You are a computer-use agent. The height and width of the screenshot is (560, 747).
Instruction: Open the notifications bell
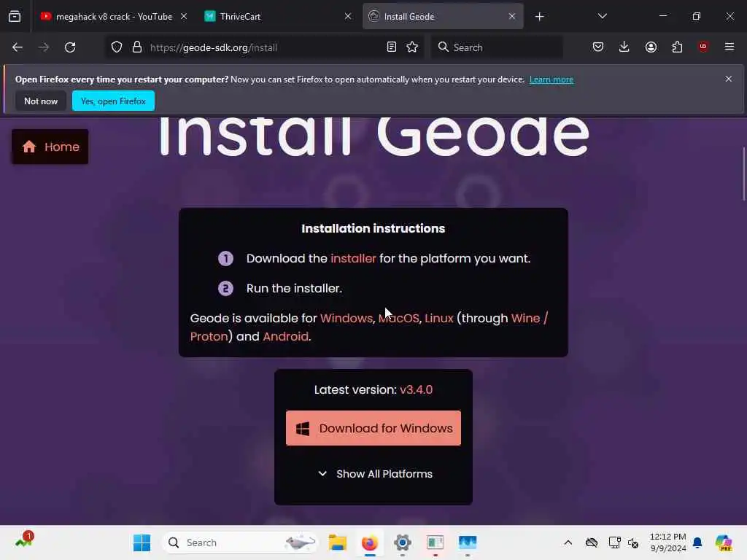pyautogui.click(x=697, y=542)
